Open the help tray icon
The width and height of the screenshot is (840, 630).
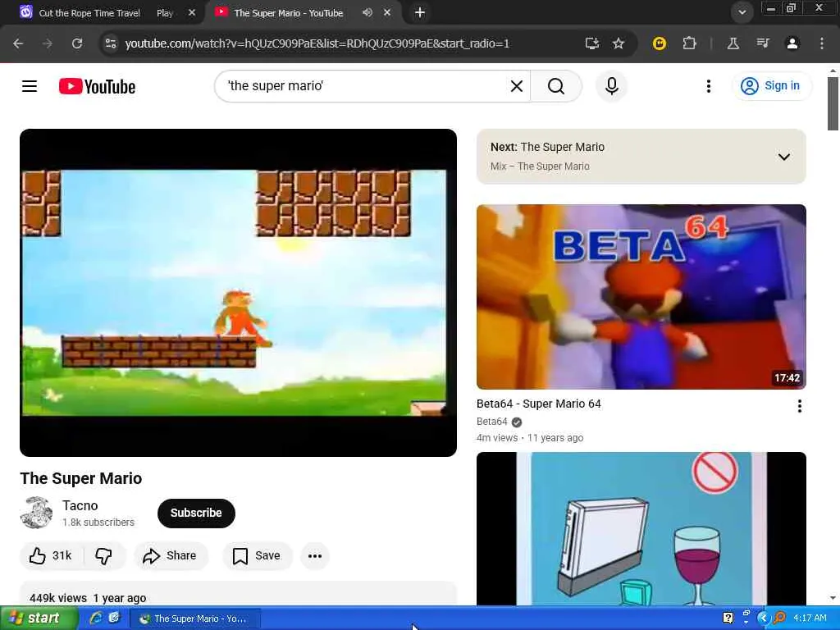click(x=728, y=618)
